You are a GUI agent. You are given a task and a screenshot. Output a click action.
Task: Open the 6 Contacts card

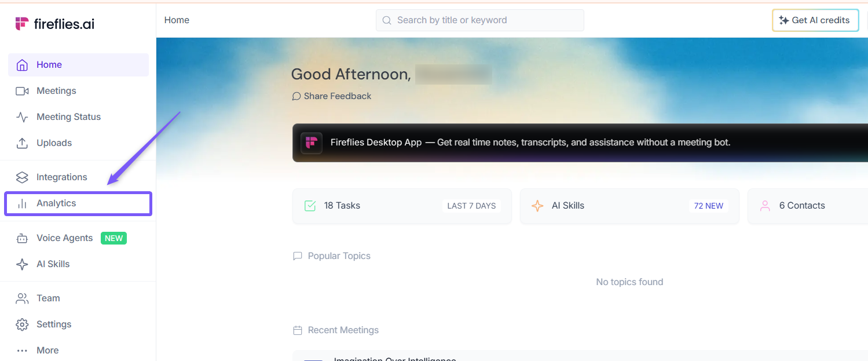pyautogui.click(x=807, y=206)
